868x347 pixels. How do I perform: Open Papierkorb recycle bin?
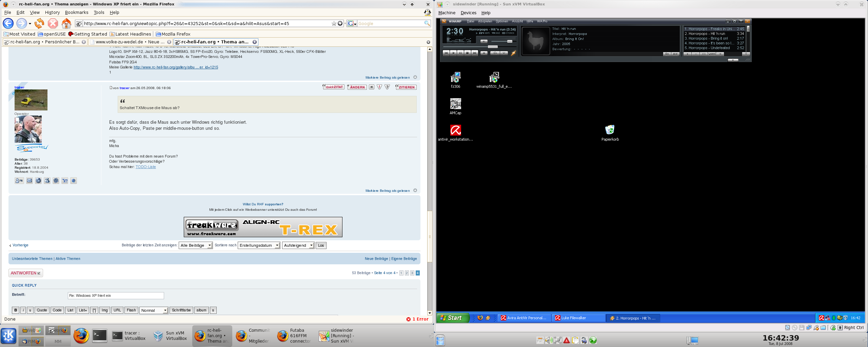point(610,133)
